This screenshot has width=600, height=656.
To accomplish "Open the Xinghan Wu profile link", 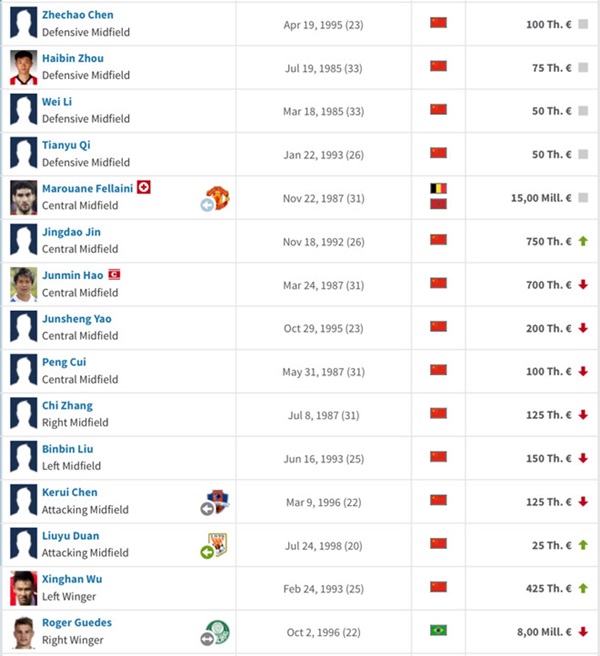I will coord(71,579).
